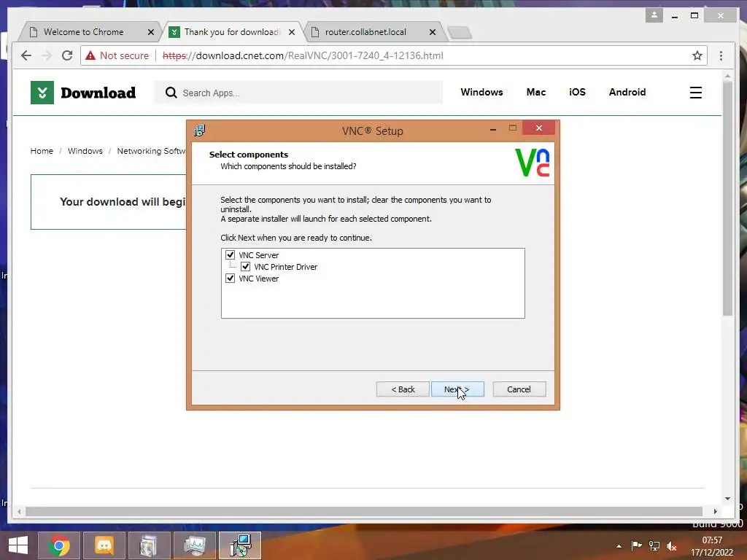
Task: Click the Chrome profile icon in title bar
Action: (x=654, y=15)
